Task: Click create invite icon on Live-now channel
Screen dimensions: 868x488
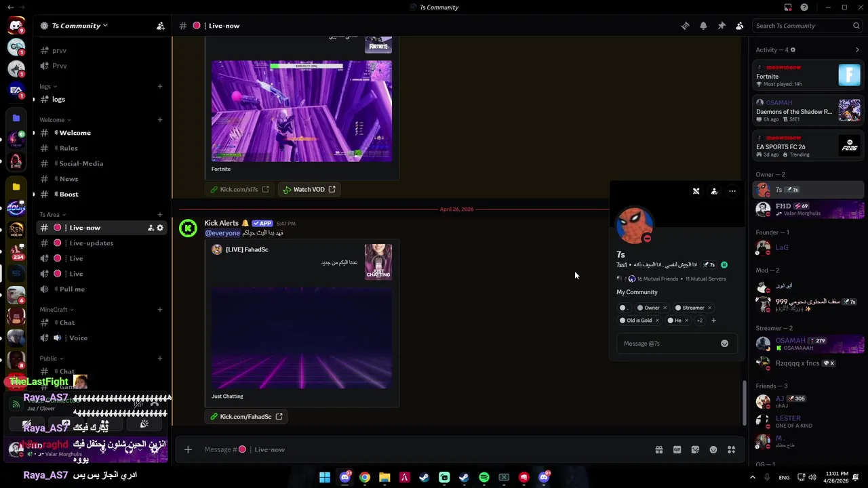Action: click(151, 228)
